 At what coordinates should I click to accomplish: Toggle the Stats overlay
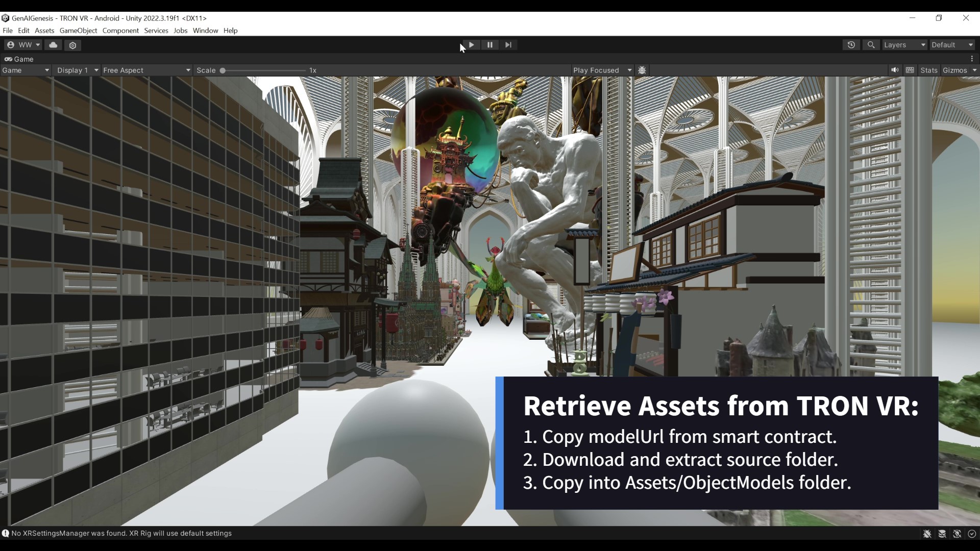coord(928,70)
